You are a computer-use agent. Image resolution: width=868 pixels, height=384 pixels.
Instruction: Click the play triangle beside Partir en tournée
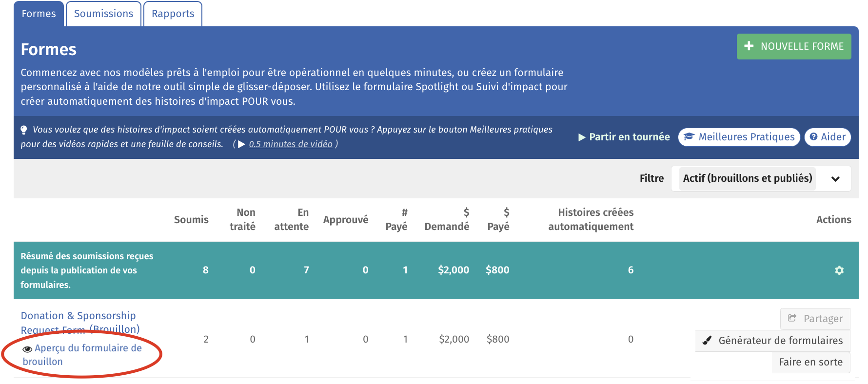(582, 137)
